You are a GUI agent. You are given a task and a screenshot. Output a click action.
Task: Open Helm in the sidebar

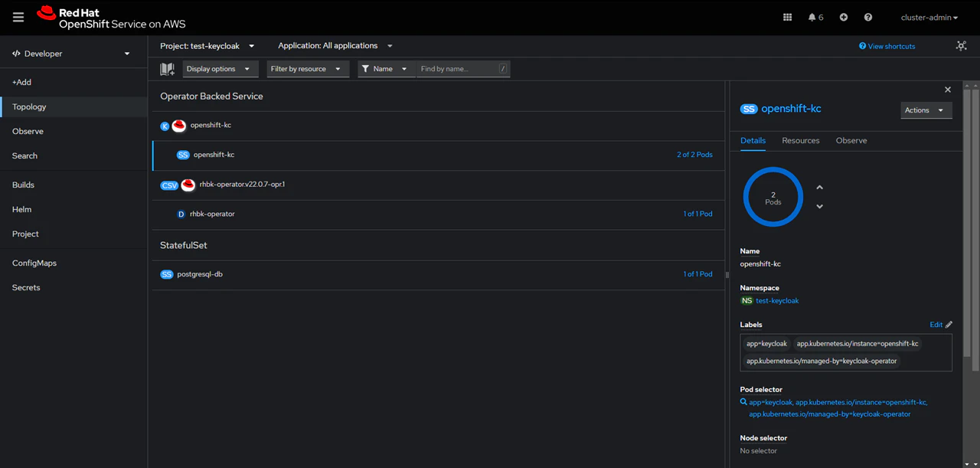click(x=73, y=210)
